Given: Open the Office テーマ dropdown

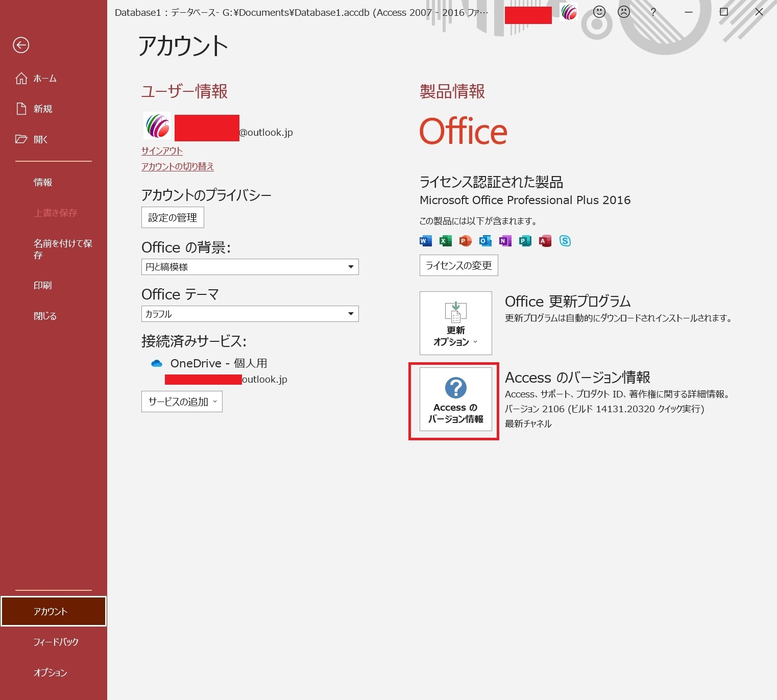Looking at the screenshot, I should click(x=250, y=314).
